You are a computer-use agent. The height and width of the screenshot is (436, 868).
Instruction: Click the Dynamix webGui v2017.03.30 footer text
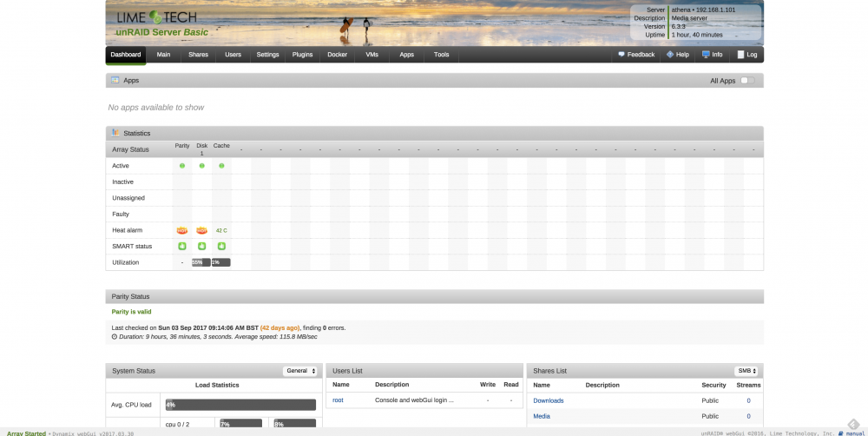coord(93,433)
